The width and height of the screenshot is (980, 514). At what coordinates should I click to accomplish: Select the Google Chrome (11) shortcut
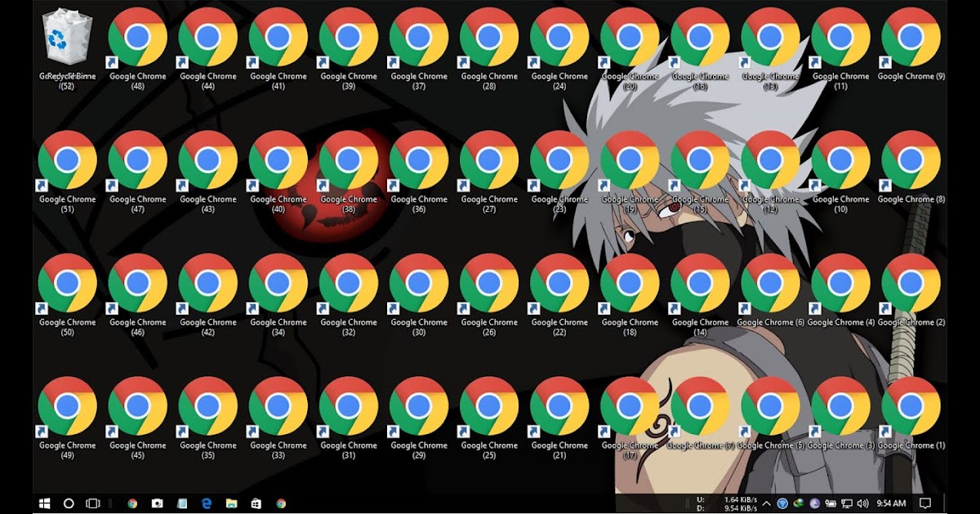pos(840,49)
